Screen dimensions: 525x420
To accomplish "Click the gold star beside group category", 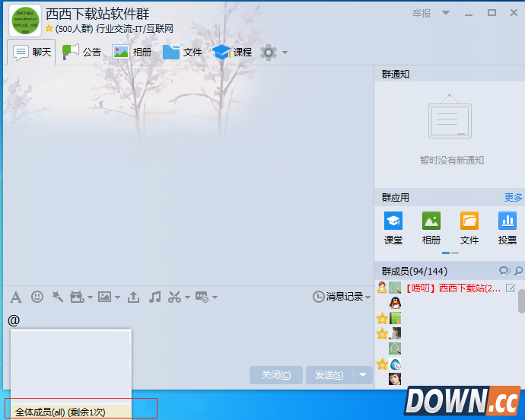I will tap(49, 28).
